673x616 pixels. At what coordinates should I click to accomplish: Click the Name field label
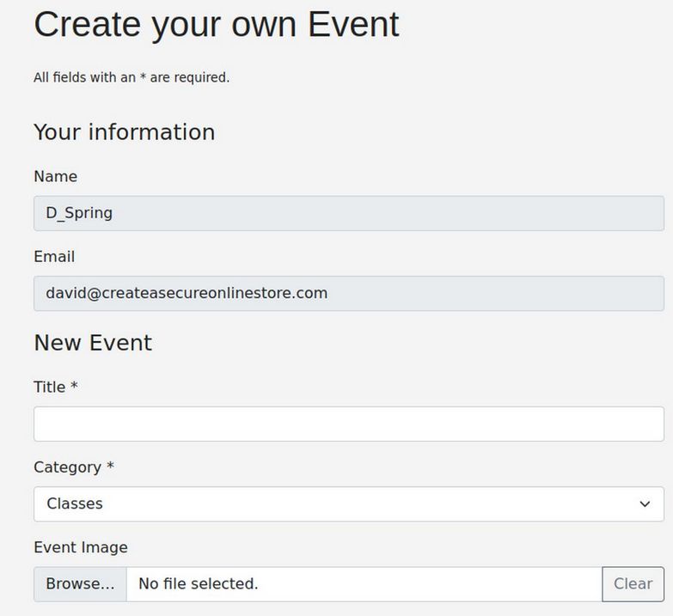coord(55,176)
